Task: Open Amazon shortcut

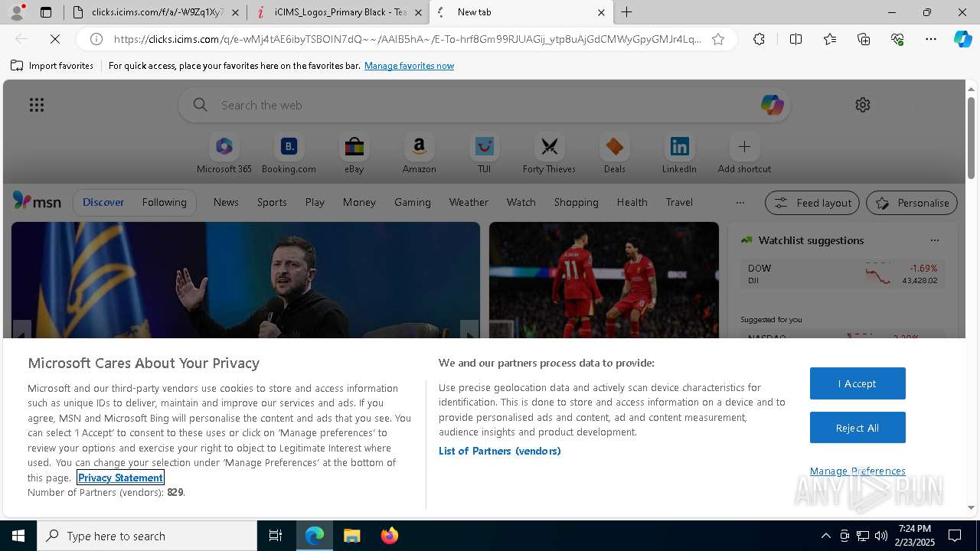Action: pyautogui.click(x=419, y=154)
